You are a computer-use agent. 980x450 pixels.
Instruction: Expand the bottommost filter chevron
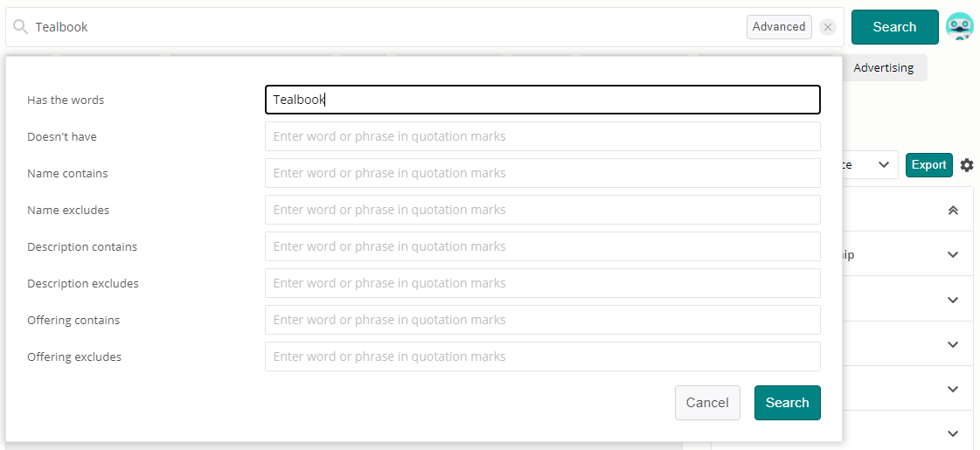pyautogui.click(x=953, y=433)
